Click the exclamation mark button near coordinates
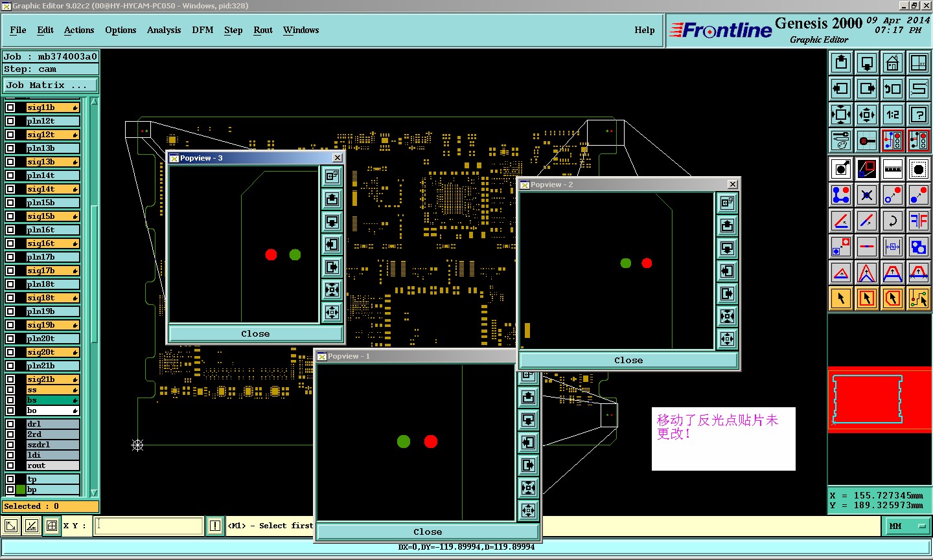 point(215,526)
